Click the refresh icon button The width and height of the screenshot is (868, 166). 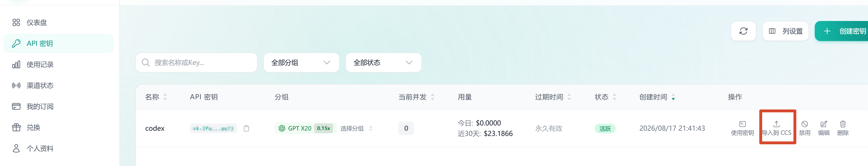tap(743, 31)
